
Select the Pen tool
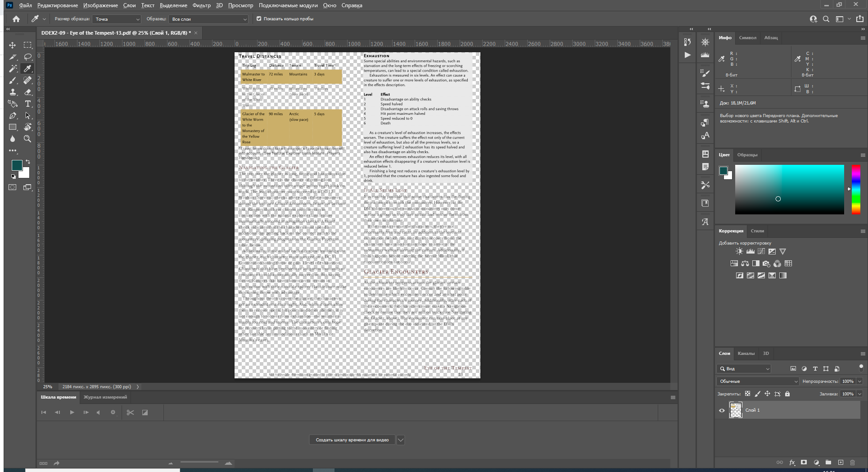pos(13,115)
